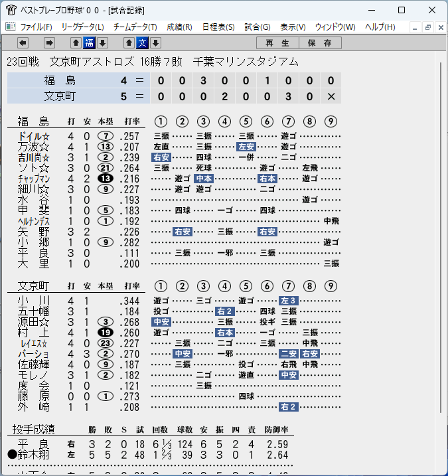
Task: Open the リーグデータ(L) menu
Action: (82, 27)
